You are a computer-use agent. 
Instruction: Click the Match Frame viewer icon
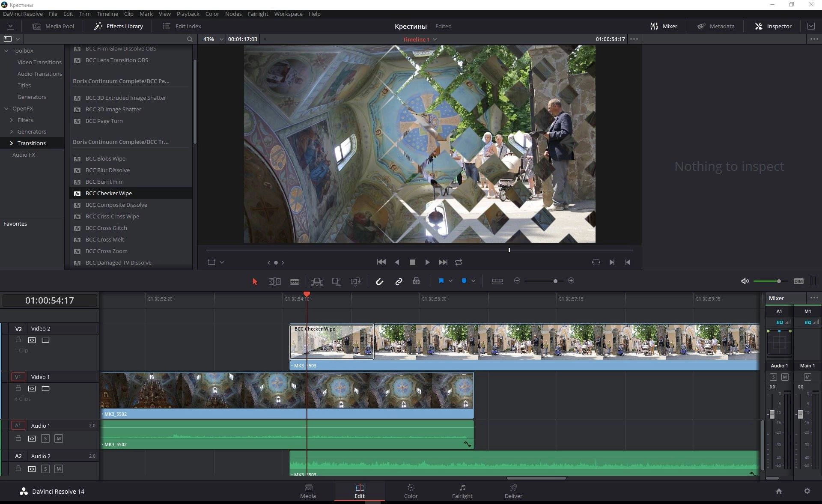click(x=596, y=262)
